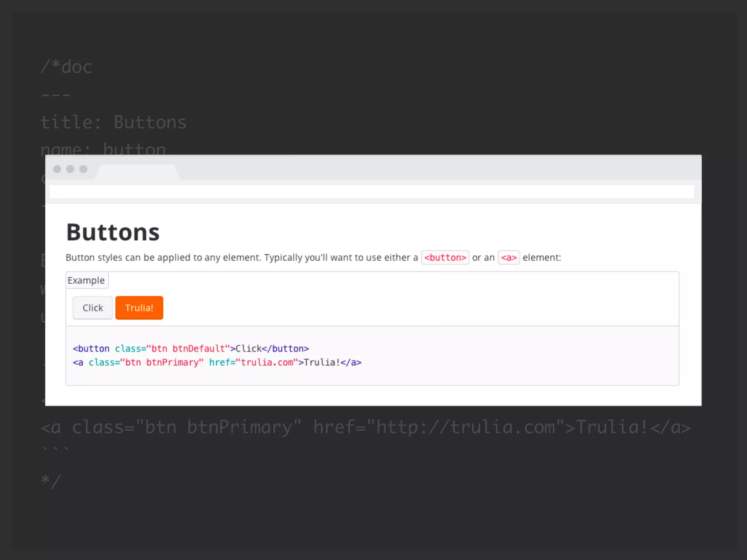Click the btnDefault button code line

(x=191, y=349)
